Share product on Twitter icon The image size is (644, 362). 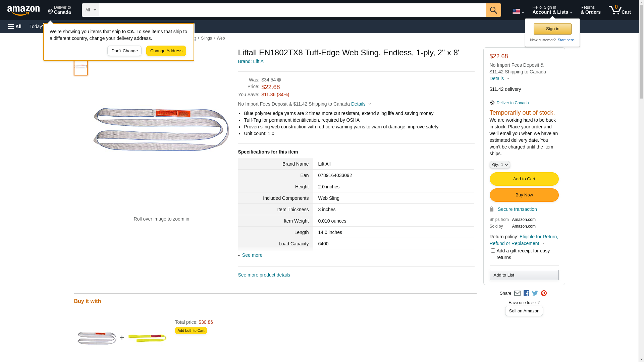(535, 293)
